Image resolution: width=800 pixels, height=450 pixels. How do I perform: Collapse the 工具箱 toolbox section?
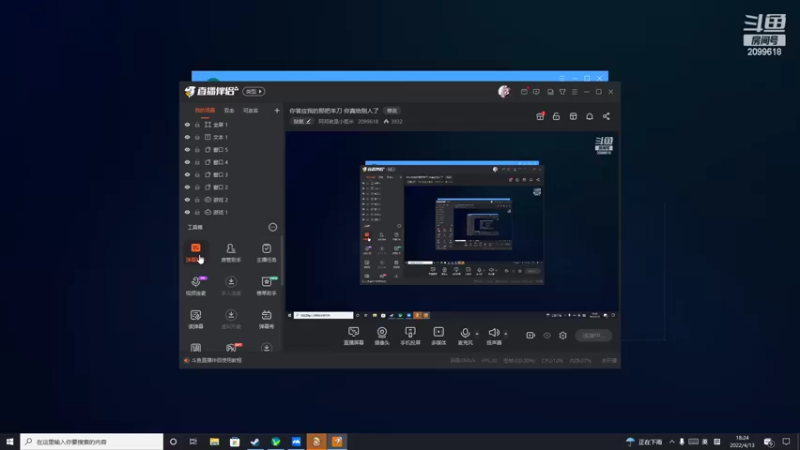click(273, 227)
